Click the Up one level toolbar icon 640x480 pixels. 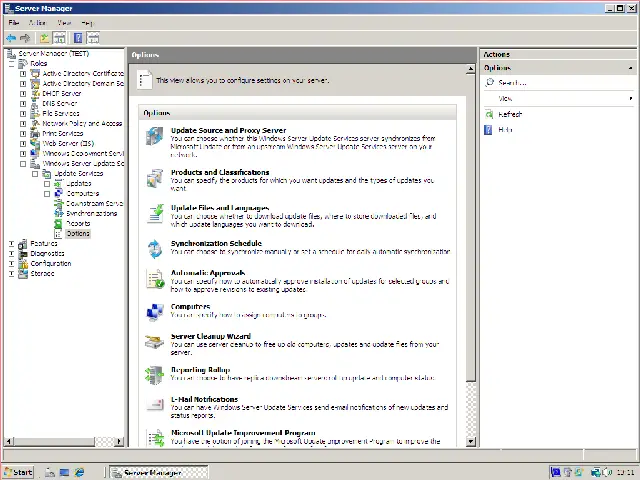[x=44, y=38]
